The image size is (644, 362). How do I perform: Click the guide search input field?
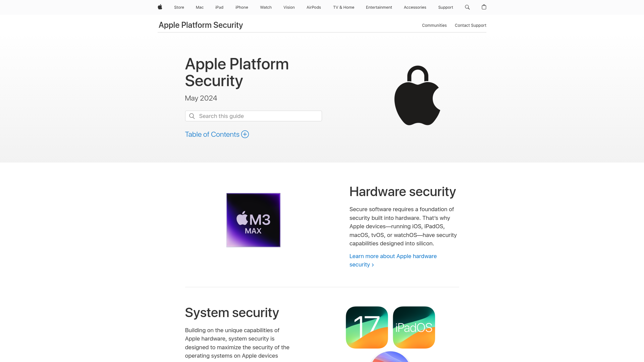254,116
